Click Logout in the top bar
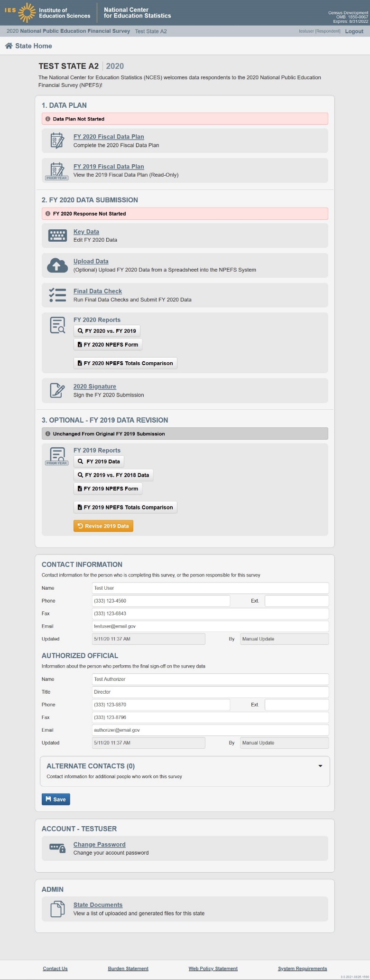 (354, 31)
